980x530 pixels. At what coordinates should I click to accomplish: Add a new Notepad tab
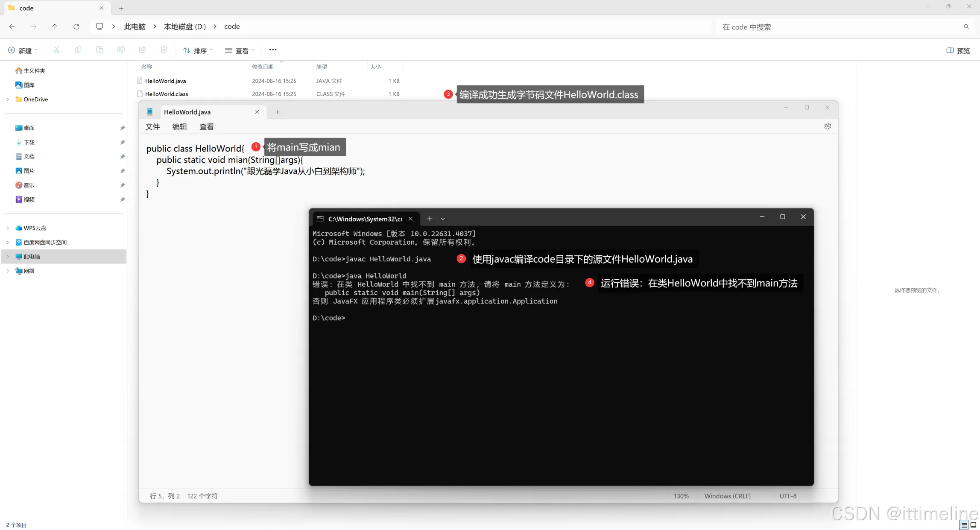tap(278, 112)
